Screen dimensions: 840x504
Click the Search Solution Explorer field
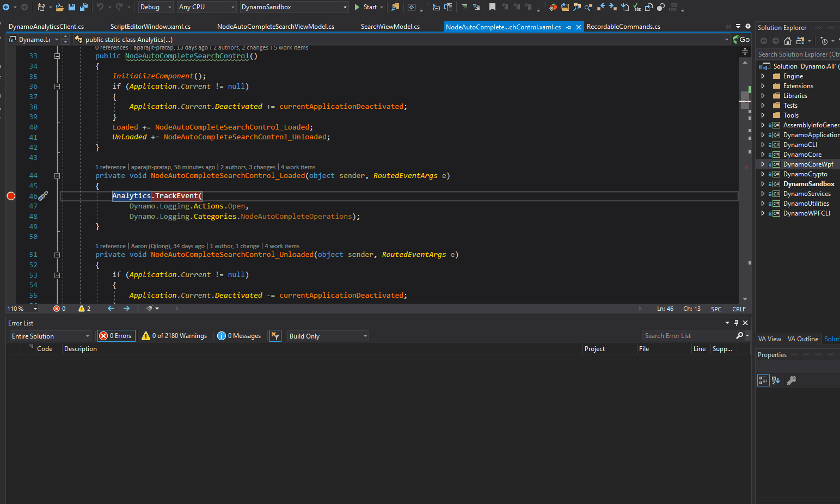[798, 54]
